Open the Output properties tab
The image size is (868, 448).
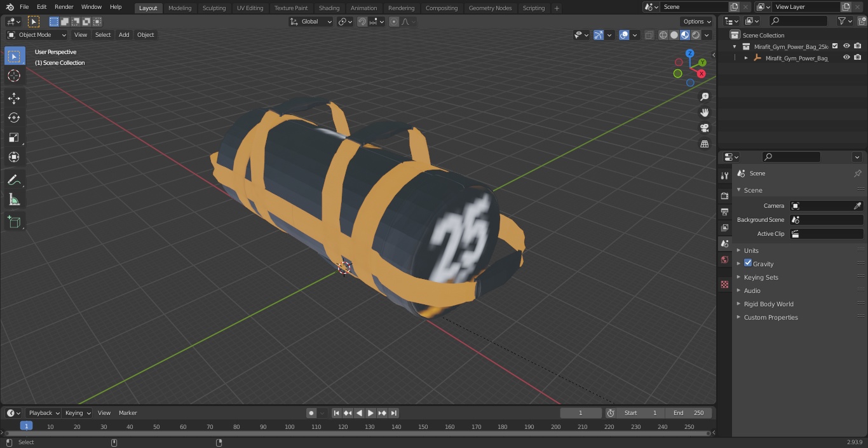[x=724, y=212]
